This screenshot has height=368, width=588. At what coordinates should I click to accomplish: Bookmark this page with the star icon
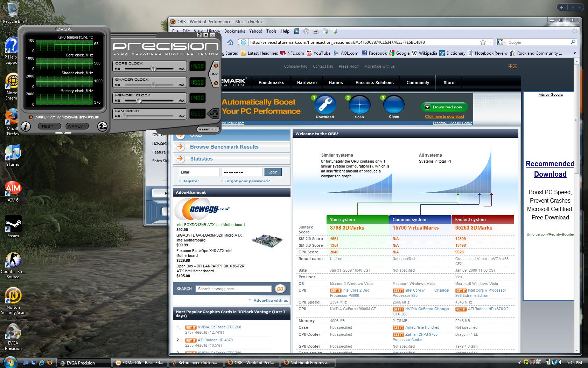483,42
